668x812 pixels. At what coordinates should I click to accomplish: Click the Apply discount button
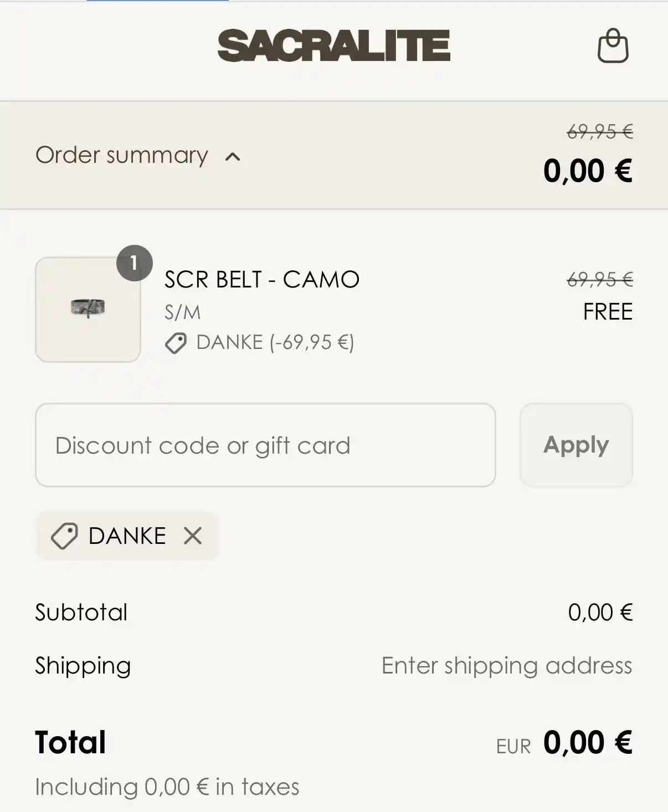tap(576, 445)
